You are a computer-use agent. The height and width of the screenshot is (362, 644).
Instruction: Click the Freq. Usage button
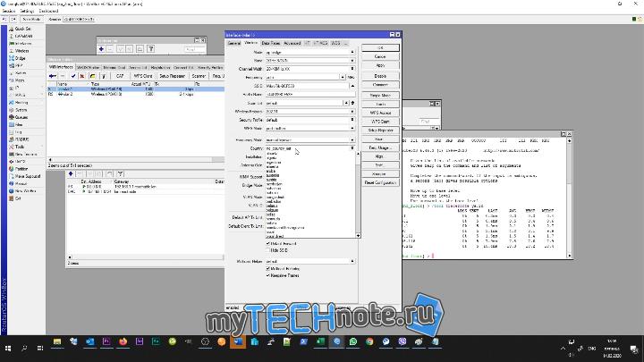coord(380,147)
